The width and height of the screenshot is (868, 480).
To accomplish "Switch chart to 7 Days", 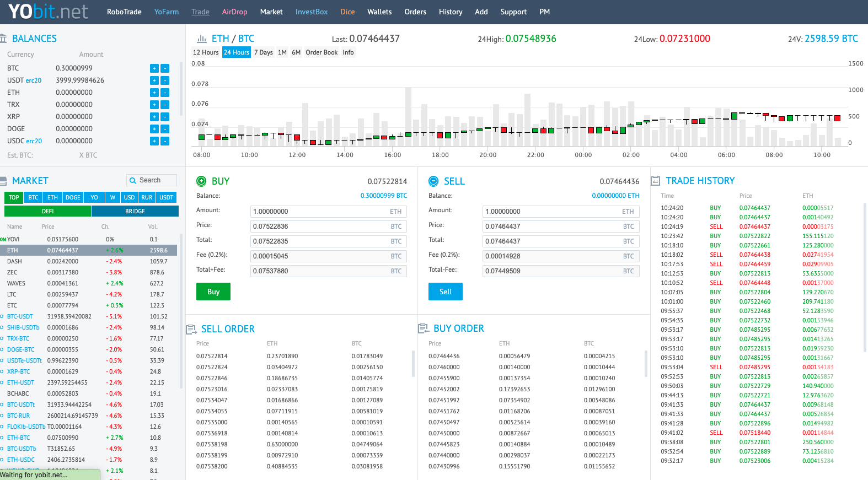I will (x=264, y=52).
